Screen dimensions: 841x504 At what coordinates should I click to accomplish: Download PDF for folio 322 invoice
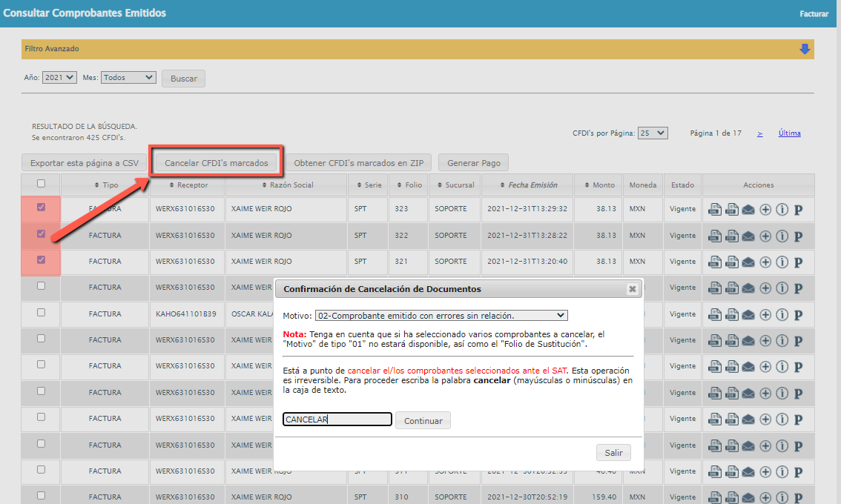coord(731,236)
